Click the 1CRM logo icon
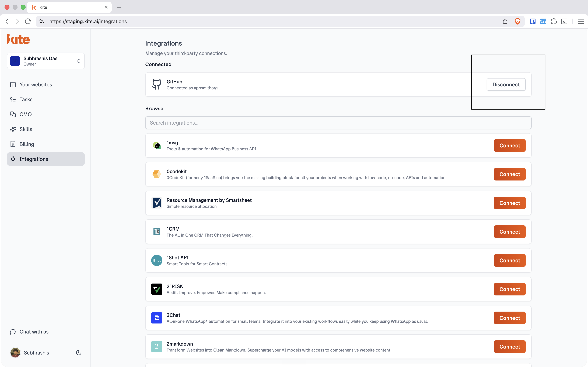Viewport: 588px width, 368px height. coord(157,232)
